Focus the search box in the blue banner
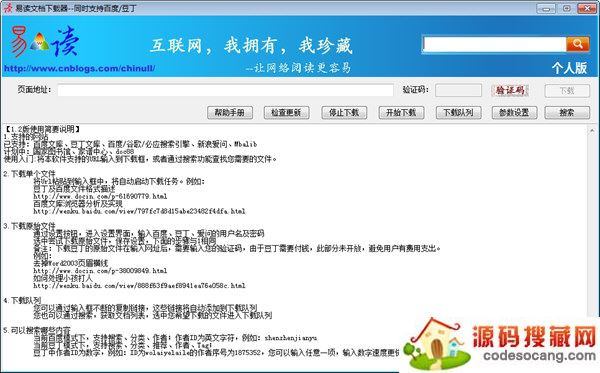Image resolution: width=600 pixels, height=373 pixels. coord(494,44)
